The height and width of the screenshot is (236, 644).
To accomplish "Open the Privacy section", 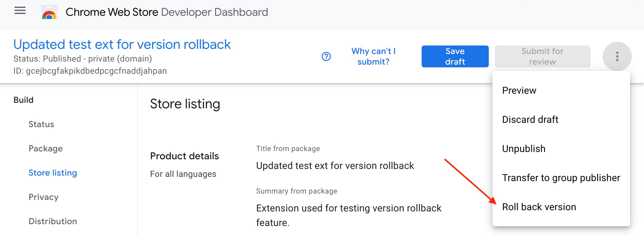I will [44, 197].
